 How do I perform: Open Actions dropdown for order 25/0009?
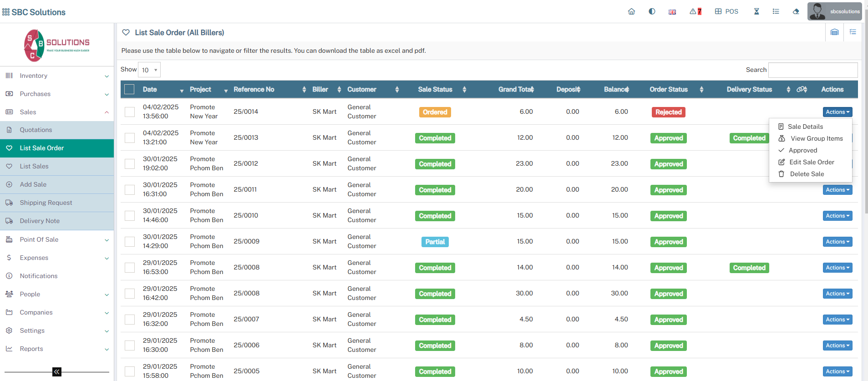pos(837,242)
